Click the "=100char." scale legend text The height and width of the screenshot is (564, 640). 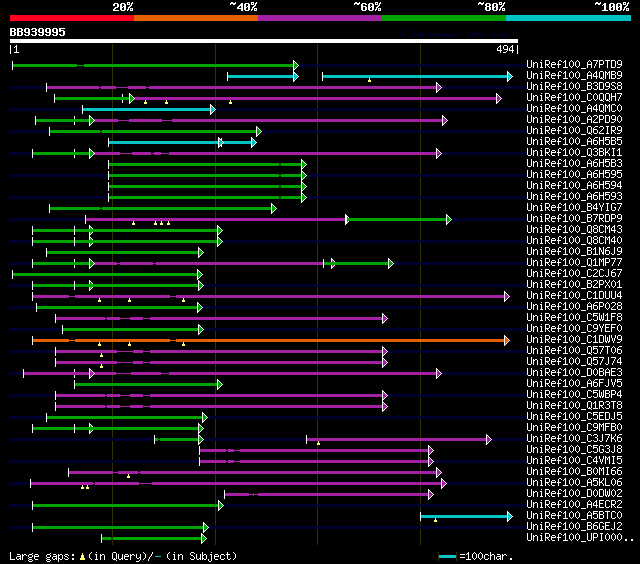coord(487,556)
